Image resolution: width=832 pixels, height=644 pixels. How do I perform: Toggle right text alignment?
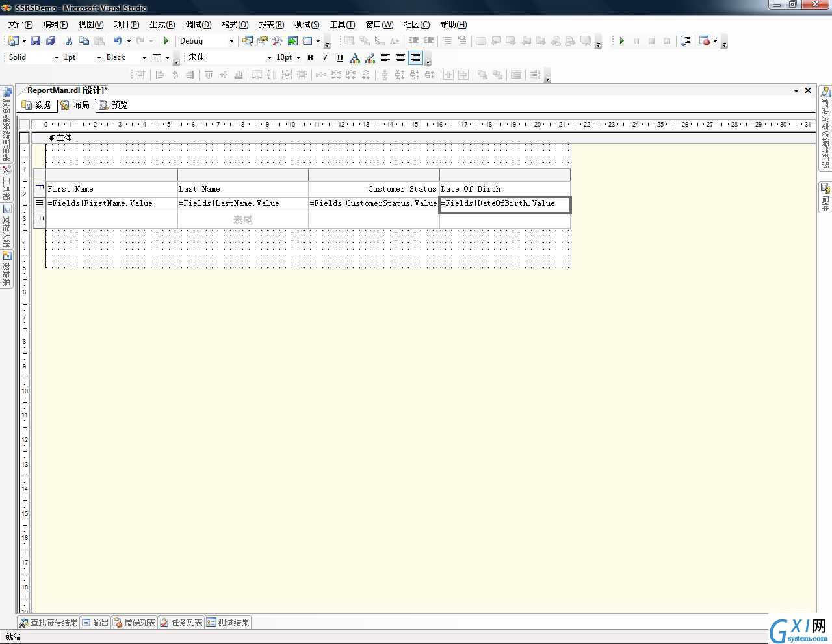[x=415, y=58]
